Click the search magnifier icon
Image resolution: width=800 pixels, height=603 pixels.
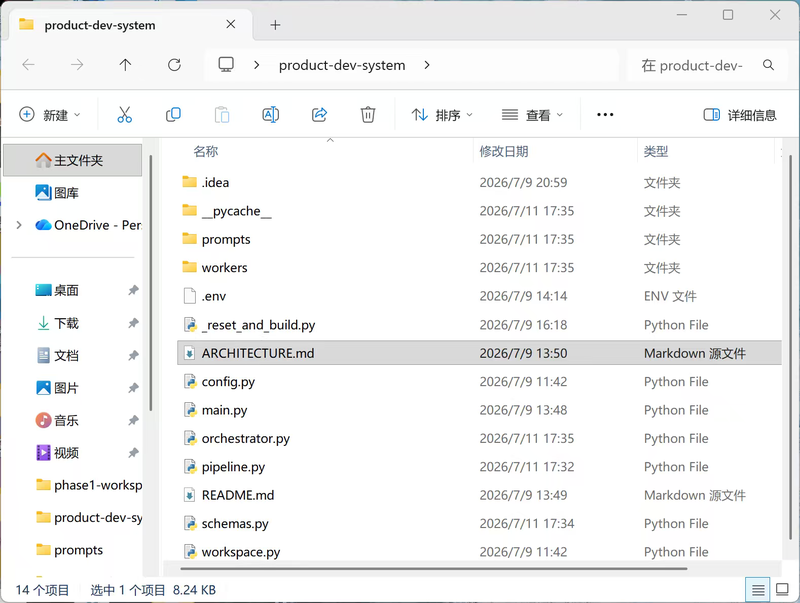coord(768,65)
